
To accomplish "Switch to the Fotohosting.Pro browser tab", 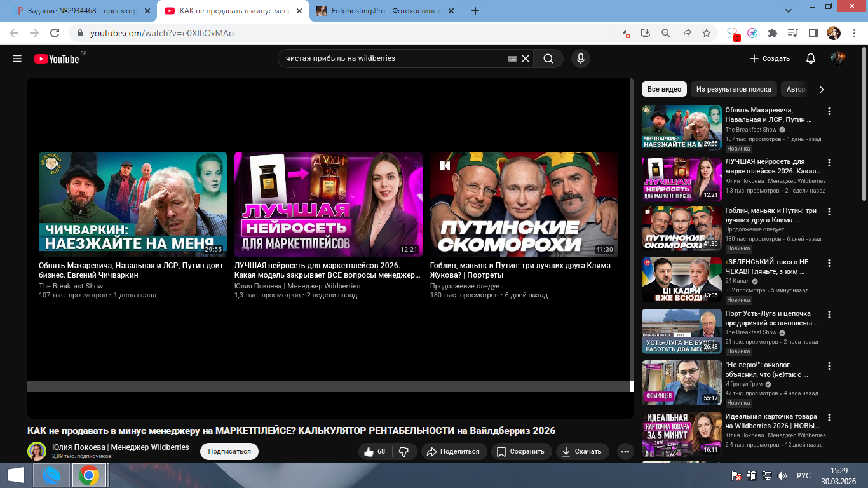I will [x=385, y=11].
